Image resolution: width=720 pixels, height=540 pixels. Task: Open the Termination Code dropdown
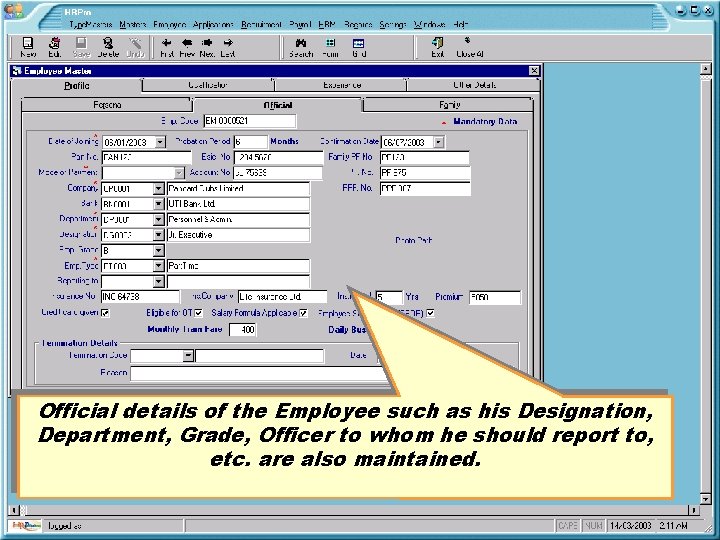pos(188,356)
